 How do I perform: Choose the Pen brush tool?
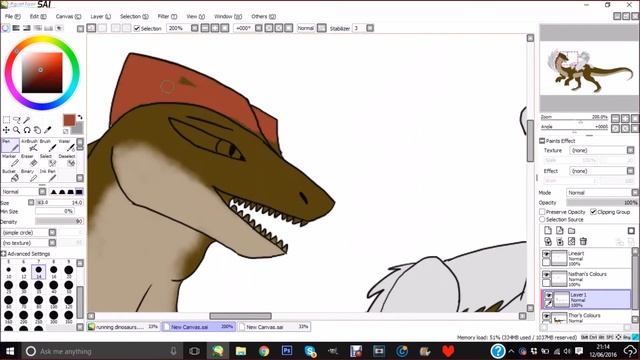(10, 145)
